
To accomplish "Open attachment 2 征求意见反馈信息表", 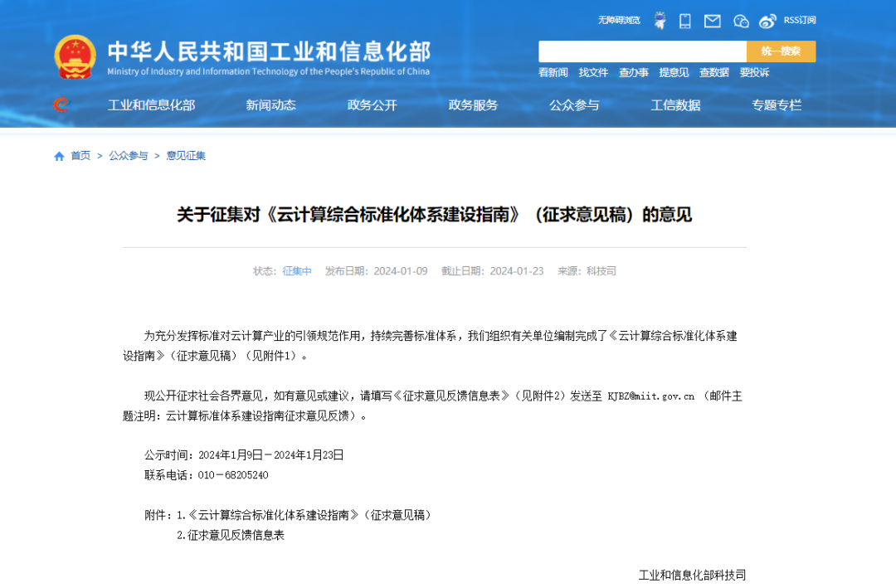I will point(231,536).
